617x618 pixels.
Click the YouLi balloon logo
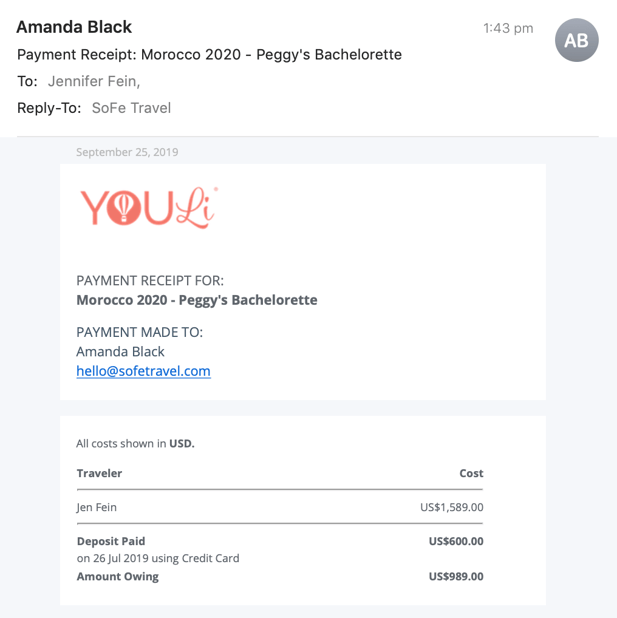[x=149, y=208]
